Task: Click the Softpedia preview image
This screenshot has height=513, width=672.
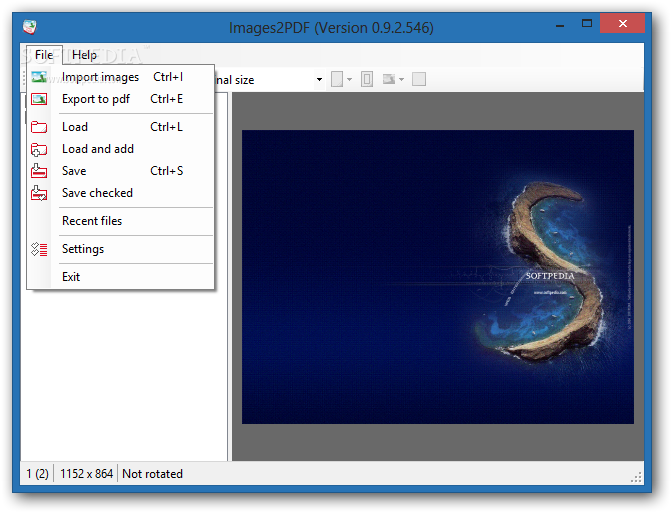Action: click(x=438, y=277)
